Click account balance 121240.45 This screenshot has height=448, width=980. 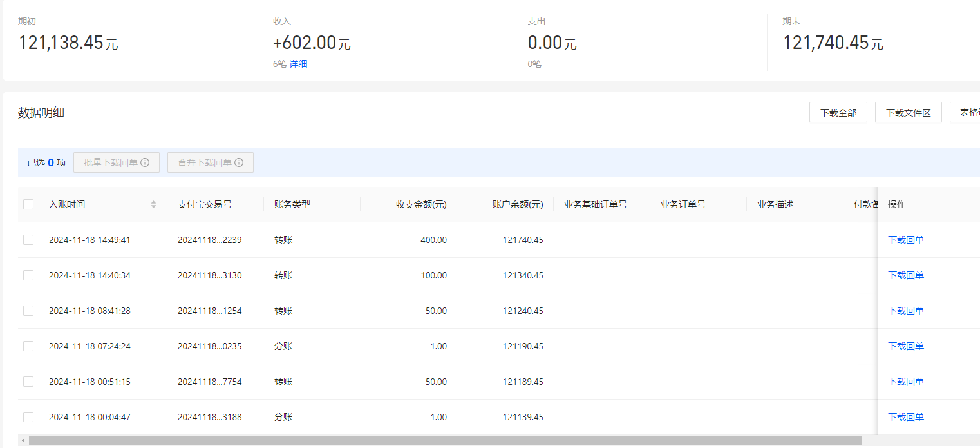click(x=523, y=311)
